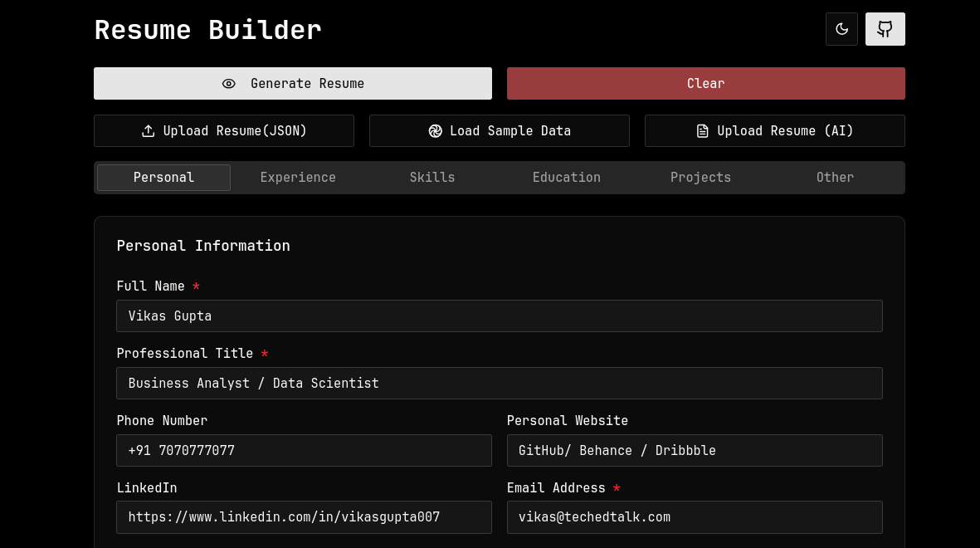The image size is (980, 548).
Task: Open the GitHub repository icon button
Action: pyautogui.click(x=885, y=29)
